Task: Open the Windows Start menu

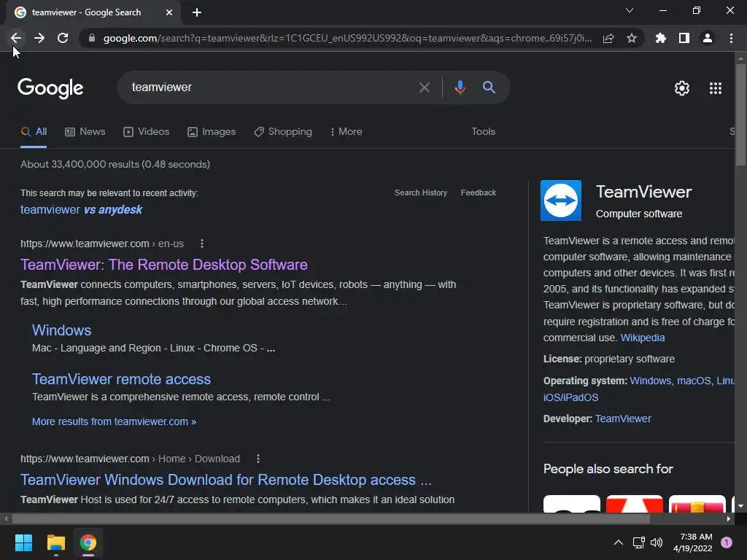Action: [23, 542]
